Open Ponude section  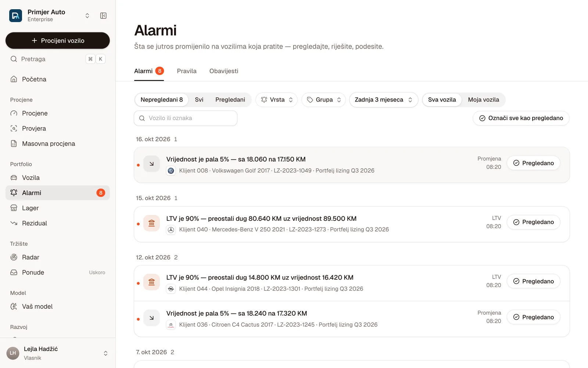point(58,272)
